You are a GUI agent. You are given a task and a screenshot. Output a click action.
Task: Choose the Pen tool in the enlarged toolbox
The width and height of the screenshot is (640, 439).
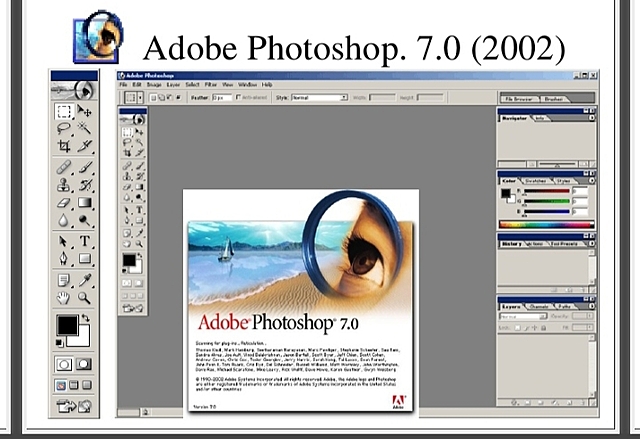pyautogui.click(x=64, y=258)
